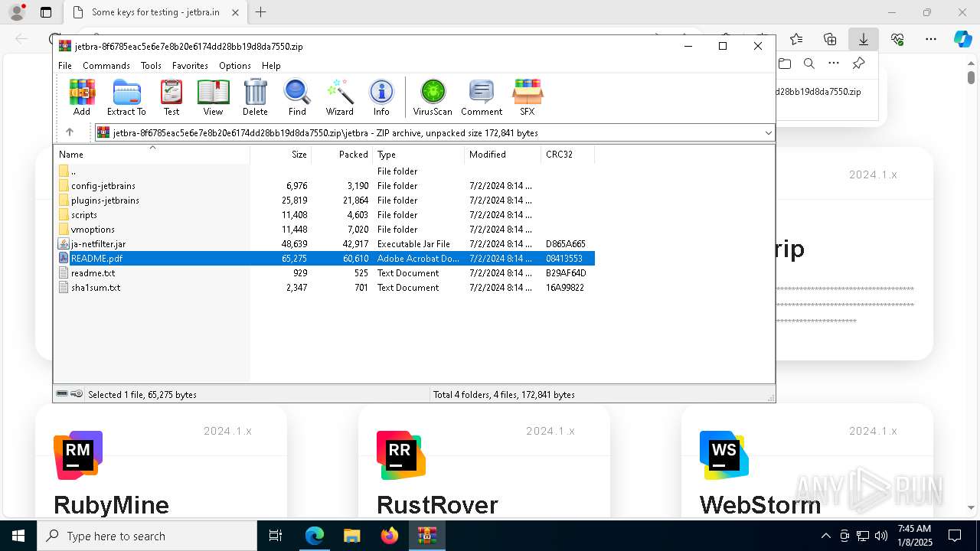Open the Options menu
This screenshot has width=980, height=551.
235,66
